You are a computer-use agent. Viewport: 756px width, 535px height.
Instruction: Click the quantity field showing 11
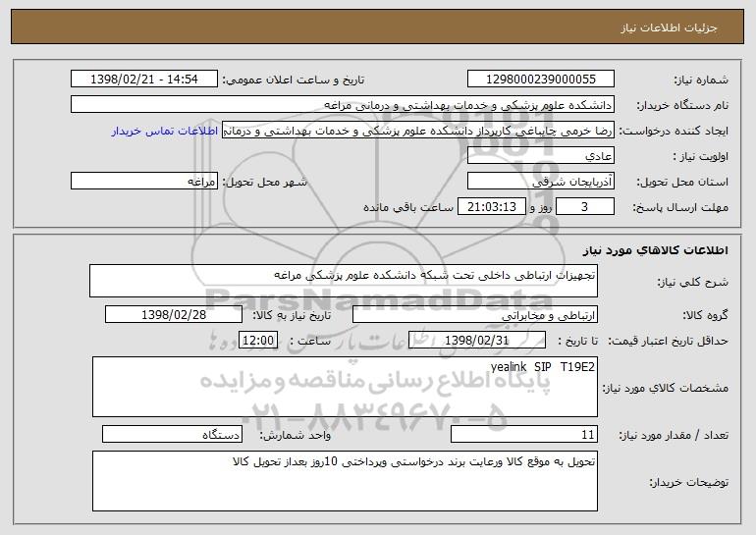pyautogui.click(x=524, y=434)
